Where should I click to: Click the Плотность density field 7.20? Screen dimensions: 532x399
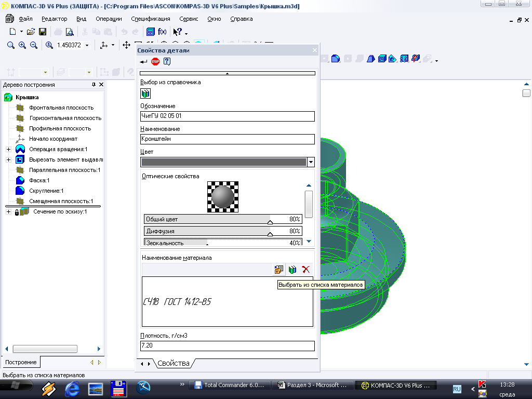pos(228,345)
